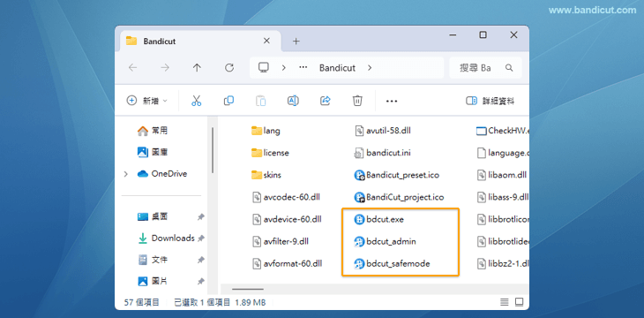Screen dimensions: 644x318
Task: Open 常用 in the sidebar
Action: pos(153,131)
